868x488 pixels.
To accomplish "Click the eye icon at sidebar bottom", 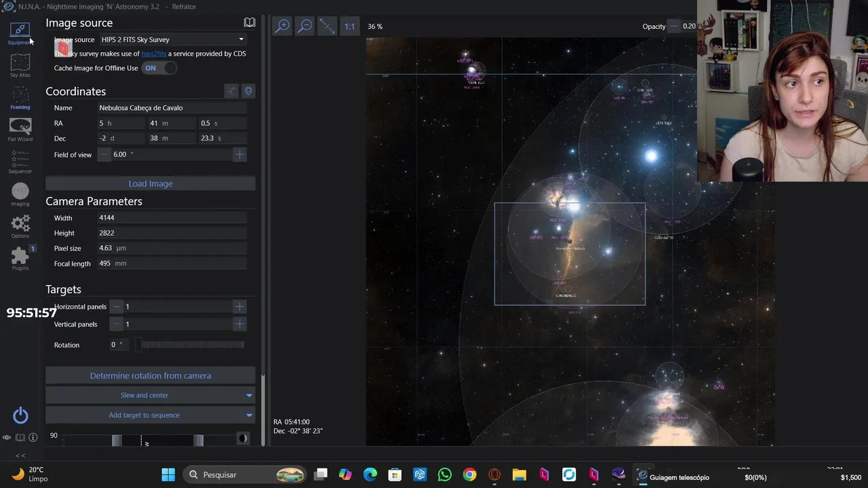I will [7, 438].
